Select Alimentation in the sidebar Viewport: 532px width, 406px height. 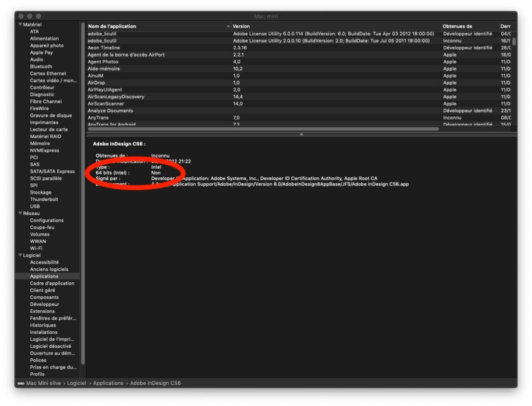tap(44, 38)
